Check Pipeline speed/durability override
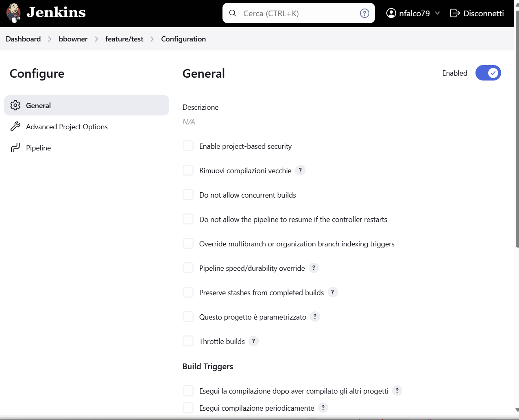The image size is (519, 420). pyautogui.click(x=188, y=268)
